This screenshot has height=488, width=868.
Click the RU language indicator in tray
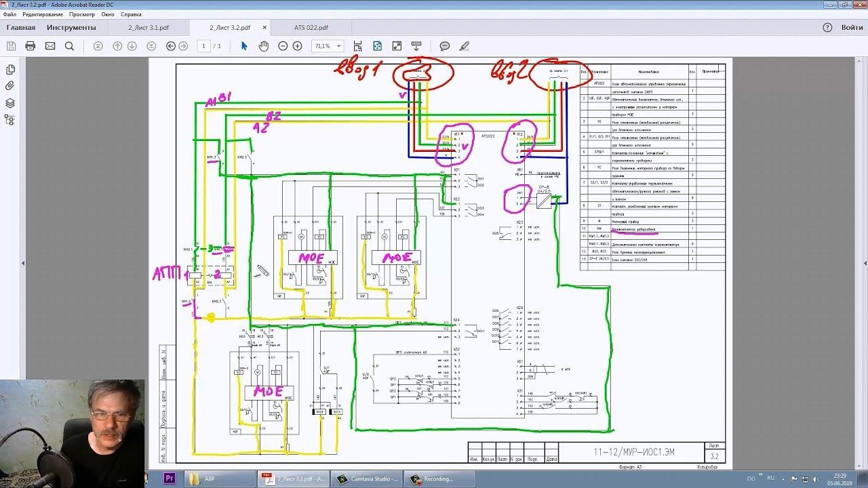[x=771, y=478]
